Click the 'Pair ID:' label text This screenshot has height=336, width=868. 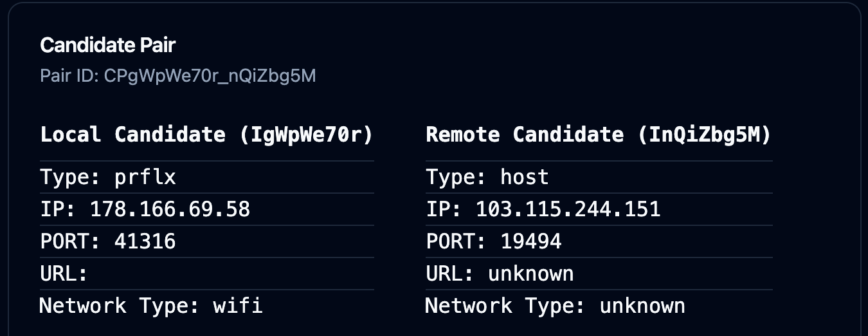69,77
